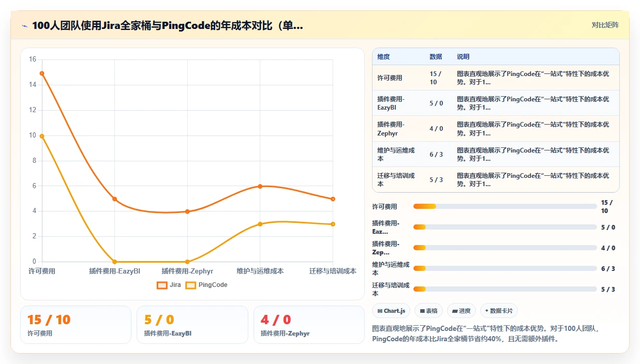Select the 维护与运维成本 table row label
The height and width of the screenshot is (364, 640).
point(396,154)
